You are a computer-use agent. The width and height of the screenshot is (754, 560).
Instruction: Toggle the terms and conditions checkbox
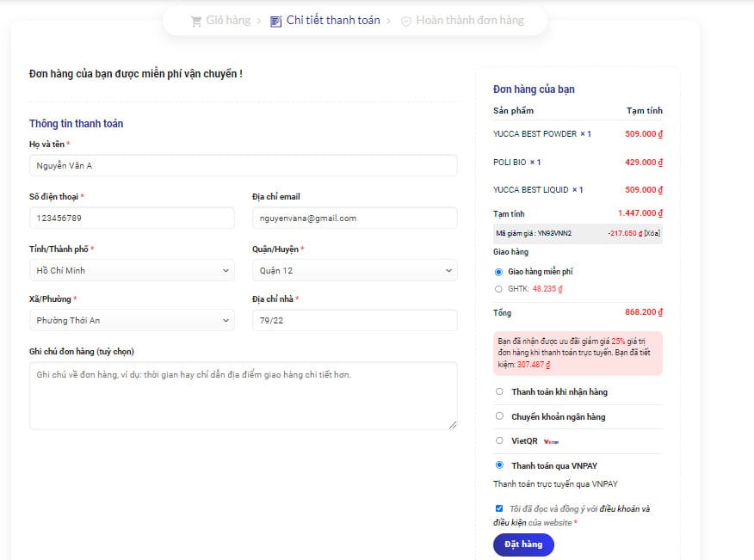click(499, 508)
